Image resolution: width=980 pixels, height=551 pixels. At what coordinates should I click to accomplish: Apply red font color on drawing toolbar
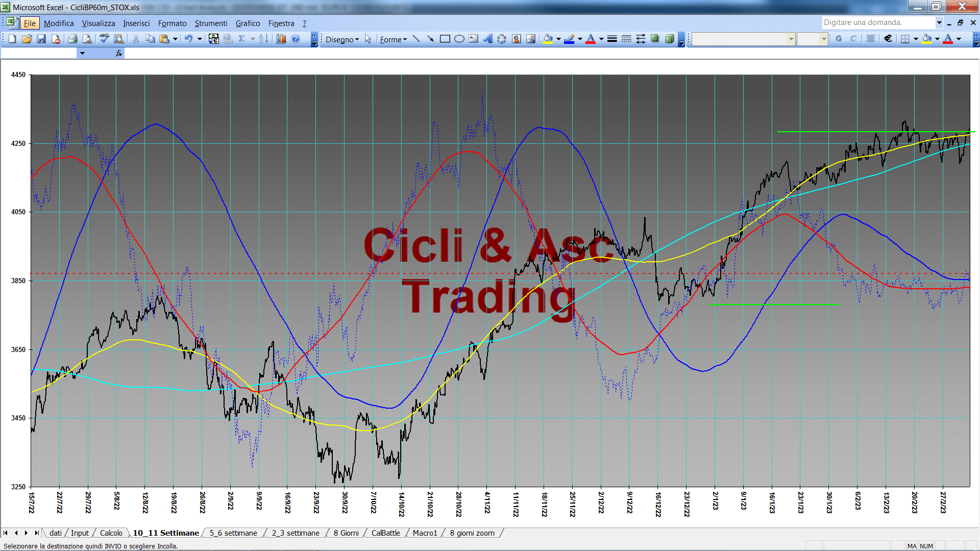point(591,39)
